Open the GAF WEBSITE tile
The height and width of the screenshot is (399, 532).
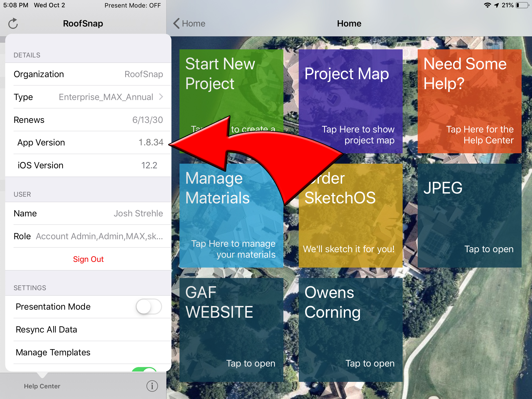pyautogui.click(x=231, y=330)
